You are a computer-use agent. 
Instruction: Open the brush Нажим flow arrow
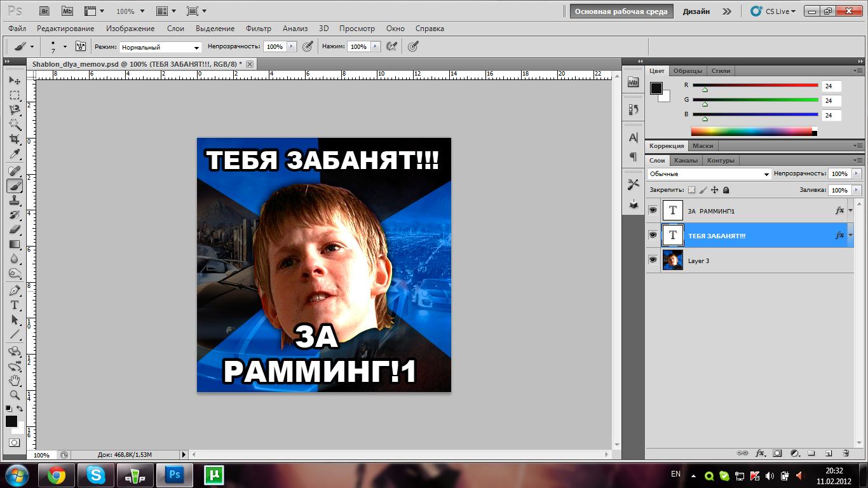376,46
